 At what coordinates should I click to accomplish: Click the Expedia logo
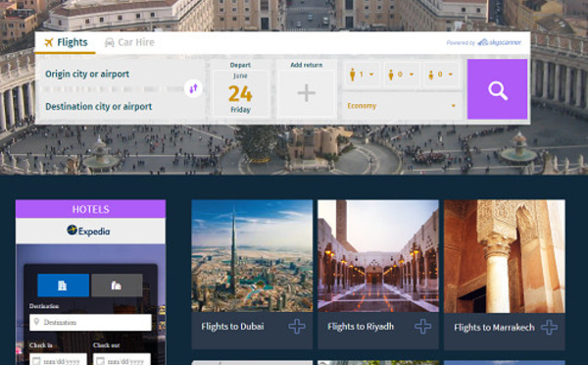point(88,231)
